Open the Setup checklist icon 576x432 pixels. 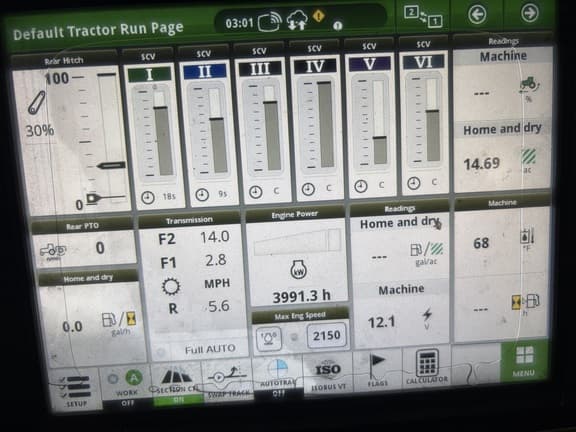(76, 390)
